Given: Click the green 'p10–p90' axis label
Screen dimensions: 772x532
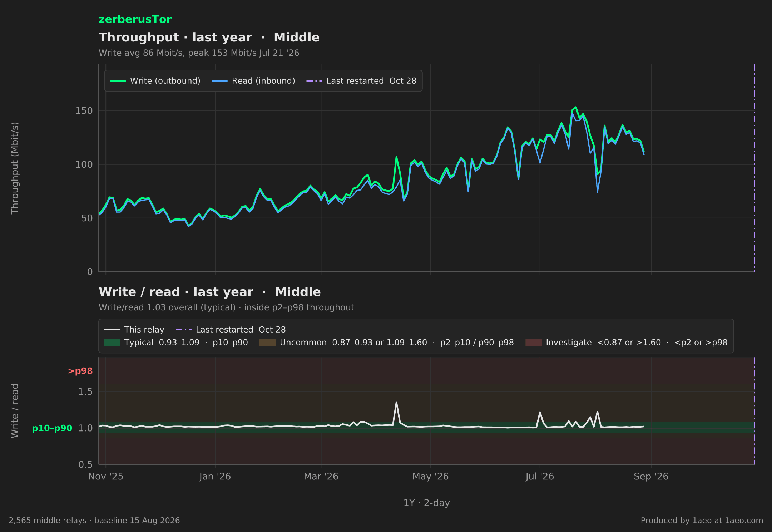Looking at the screenshot, I should pos(52,428).
